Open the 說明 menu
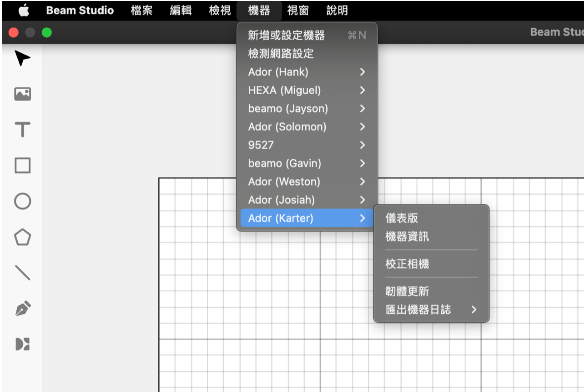 337,10
